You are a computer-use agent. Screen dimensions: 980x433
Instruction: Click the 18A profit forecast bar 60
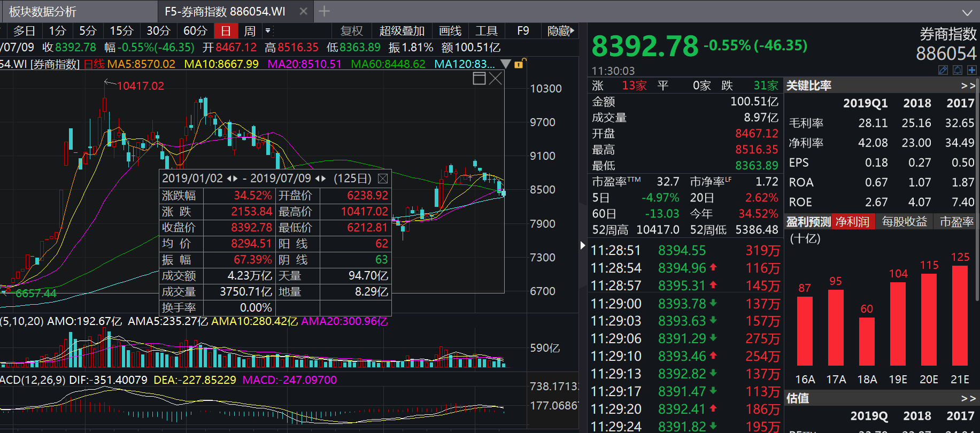tap(867, 342)
